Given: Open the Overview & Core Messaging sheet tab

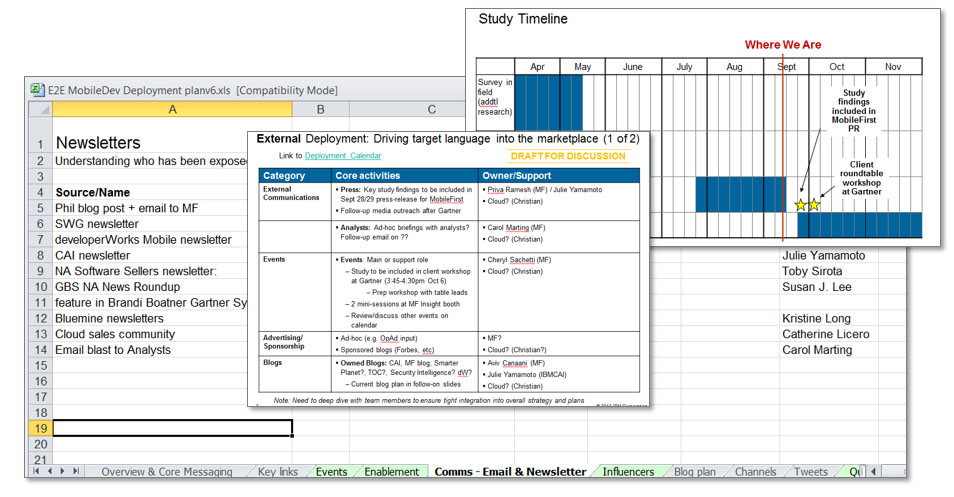Looking at the screenshot, I should (168, 472).
